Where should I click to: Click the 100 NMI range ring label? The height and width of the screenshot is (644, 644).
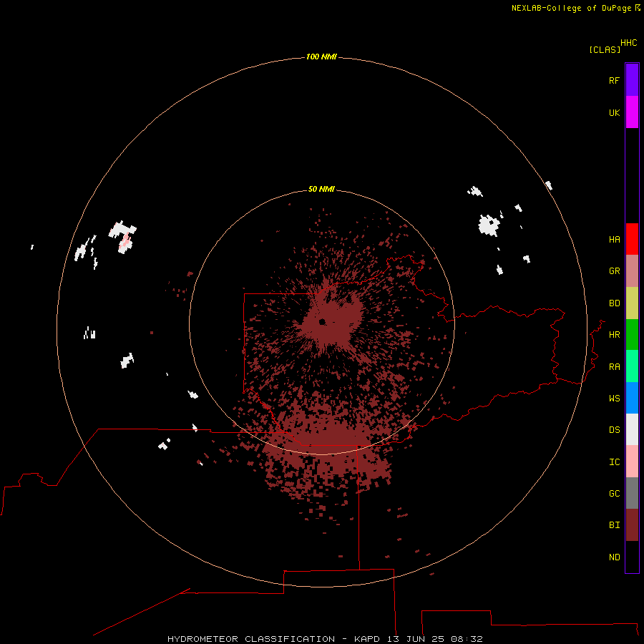pyautogui.click(x=321, y=57)
